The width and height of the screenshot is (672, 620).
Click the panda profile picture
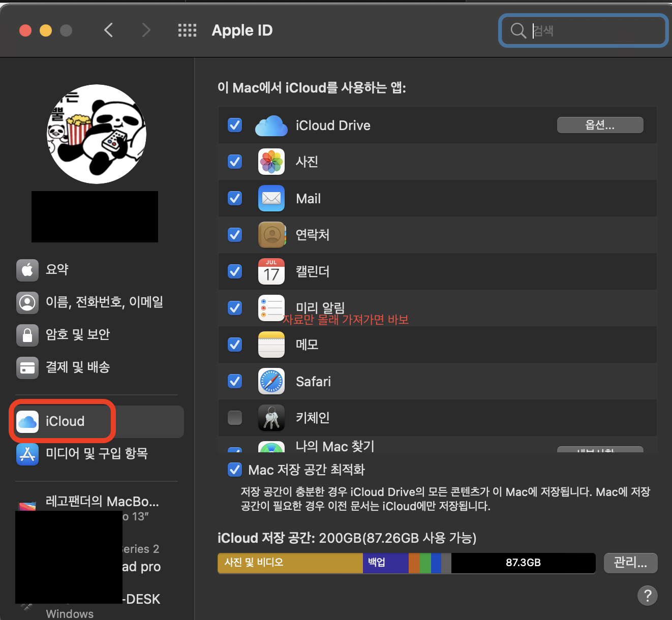point(97,134)
